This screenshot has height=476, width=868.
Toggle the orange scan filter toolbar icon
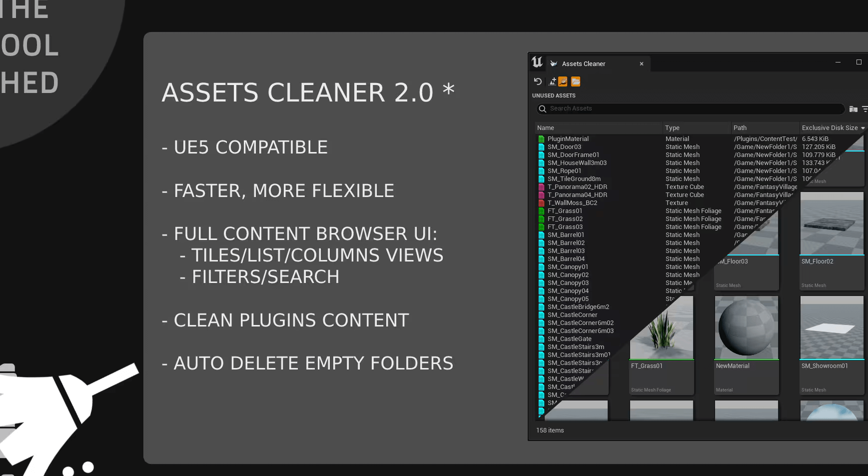click(563, 81)
